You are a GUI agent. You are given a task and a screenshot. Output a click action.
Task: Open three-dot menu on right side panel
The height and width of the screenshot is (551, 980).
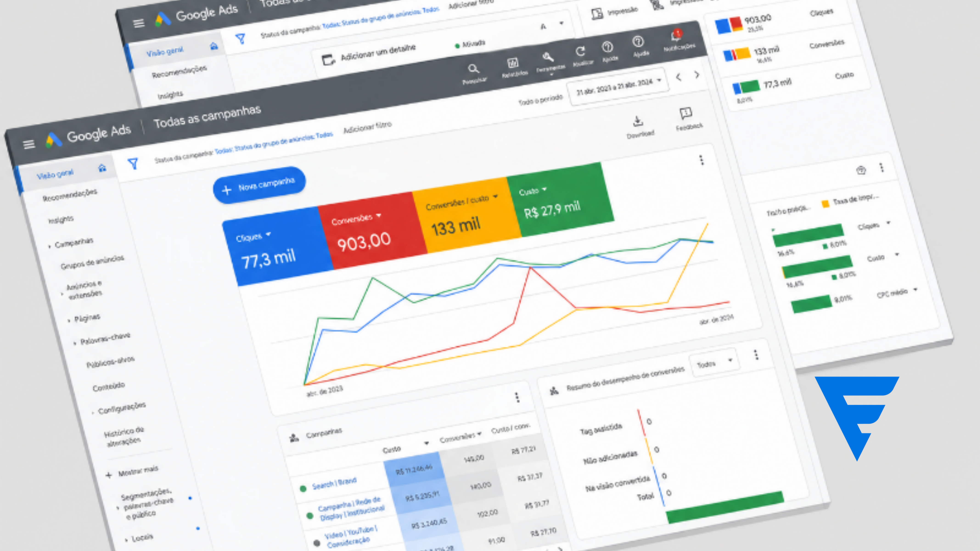[882, 167]
